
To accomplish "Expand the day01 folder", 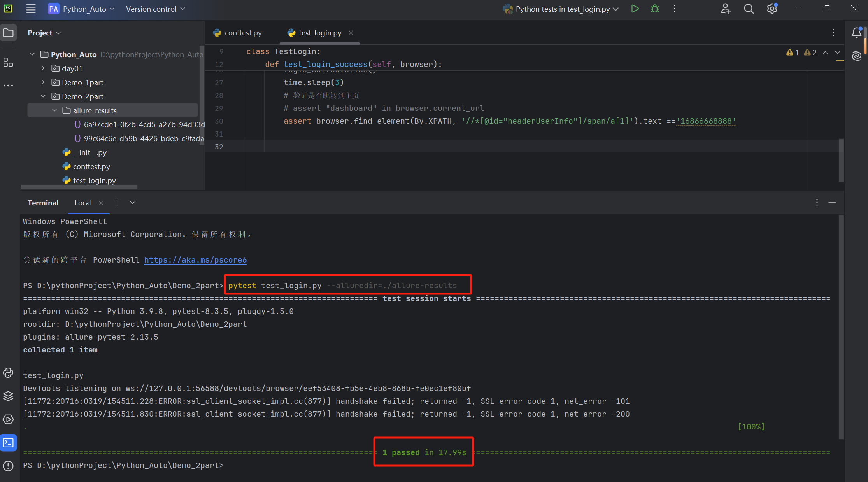I will coord(43,68).
